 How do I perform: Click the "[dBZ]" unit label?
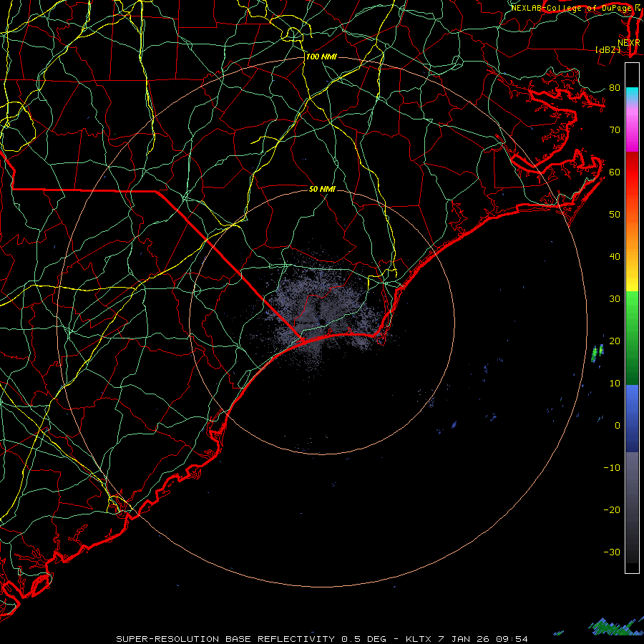click(x=608, y=49)
